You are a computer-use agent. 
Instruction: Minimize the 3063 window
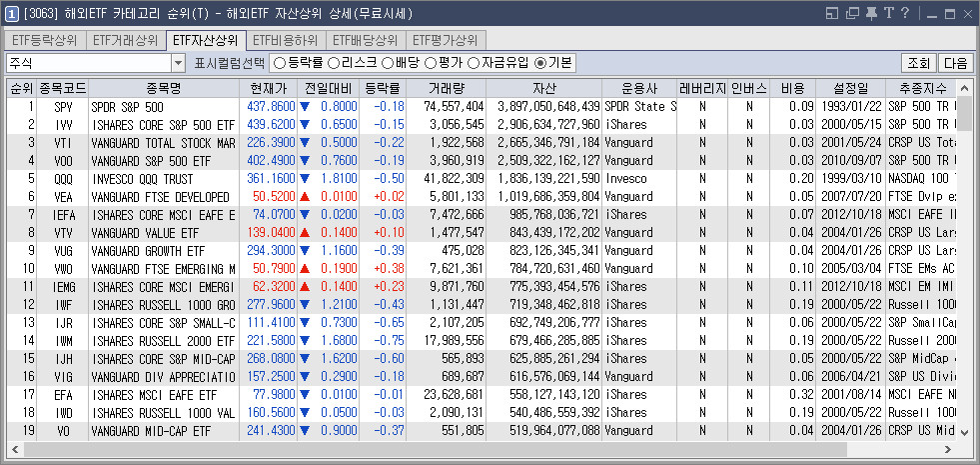click(932, 14)
